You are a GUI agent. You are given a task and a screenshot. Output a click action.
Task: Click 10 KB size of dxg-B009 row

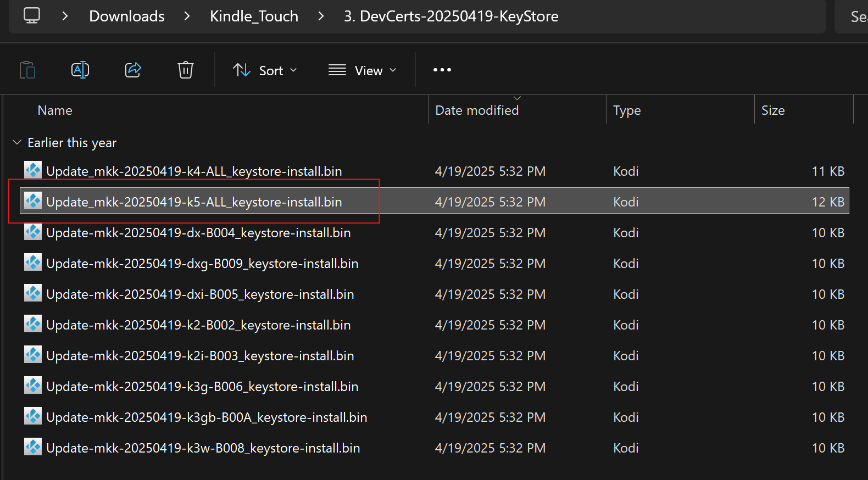click(828, 264)
